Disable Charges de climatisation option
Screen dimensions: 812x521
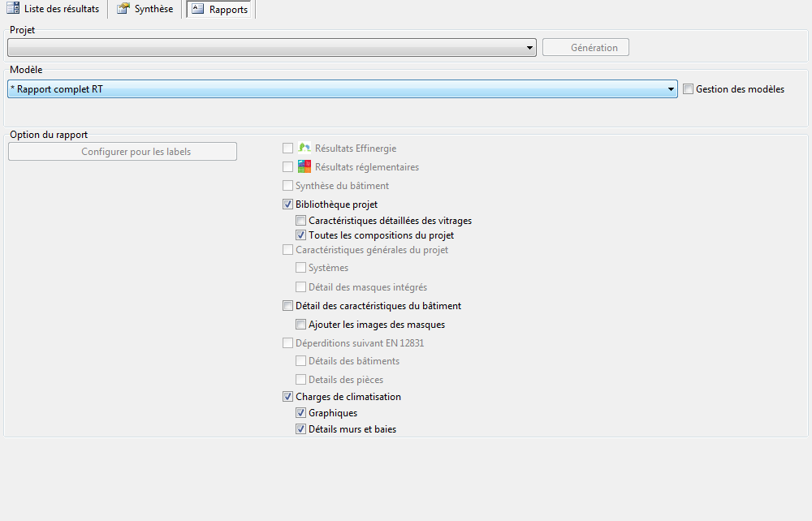coord(288,397)
